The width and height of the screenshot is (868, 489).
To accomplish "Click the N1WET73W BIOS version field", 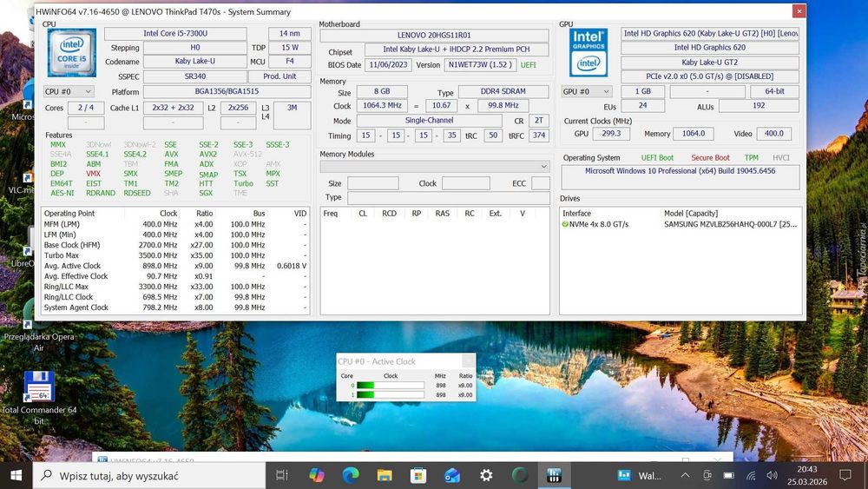I will coord(481,65).
